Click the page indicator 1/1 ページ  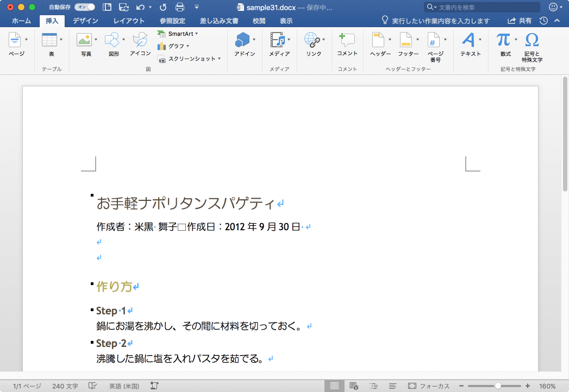pos(27,386)
